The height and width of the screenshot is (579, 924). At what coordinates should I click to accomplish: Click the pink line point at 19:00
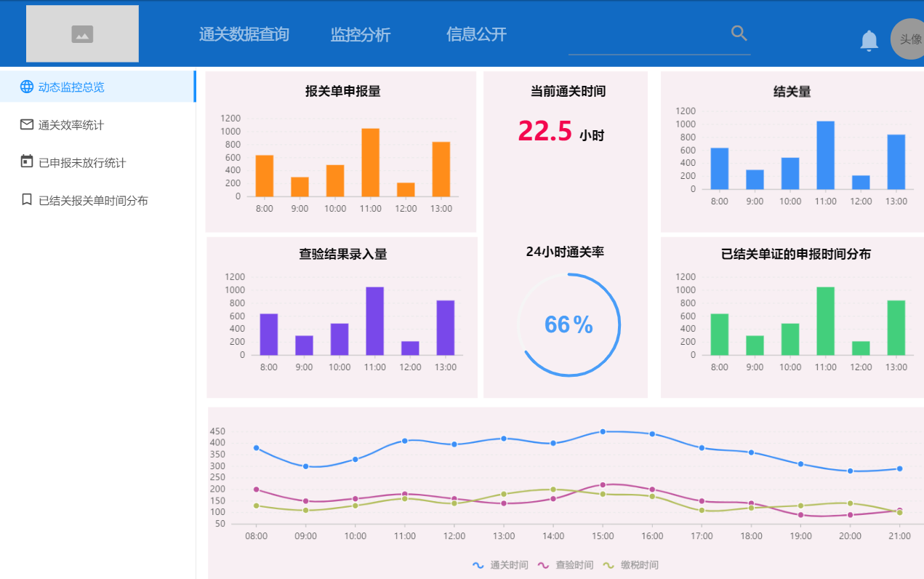tap(800, 515)
